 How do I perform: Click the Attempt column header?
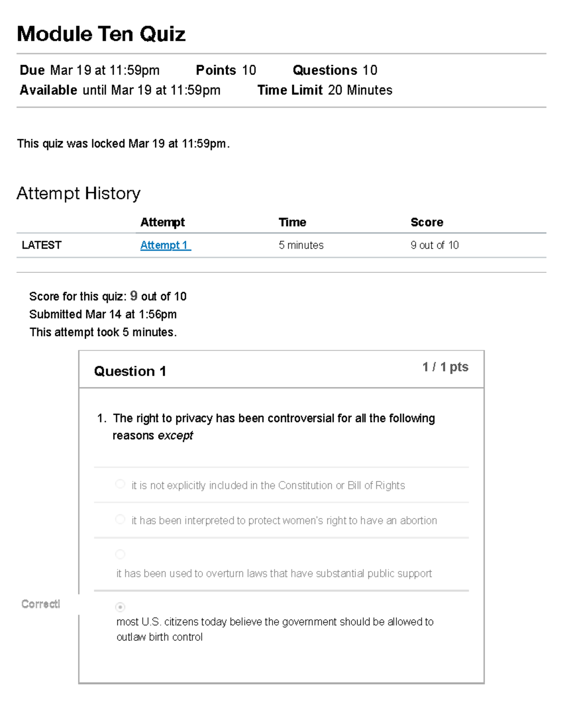[x=162, y=222]
